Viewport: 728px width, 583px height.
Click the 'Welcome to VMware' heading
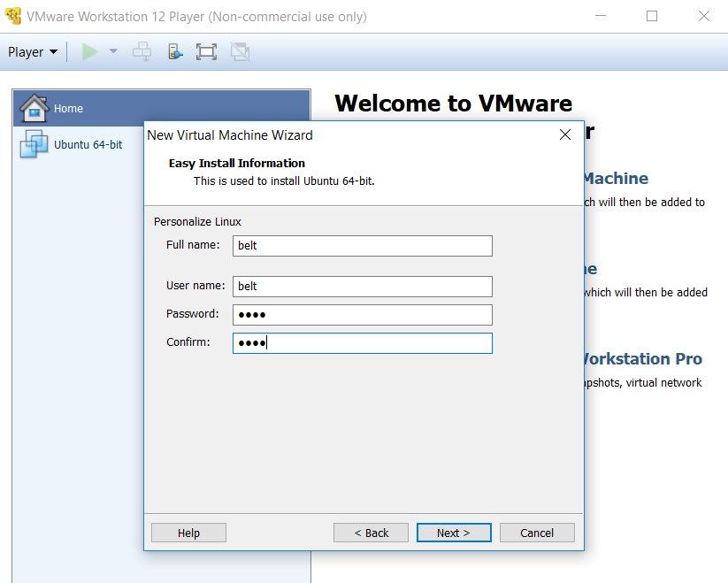click(453, 103)
